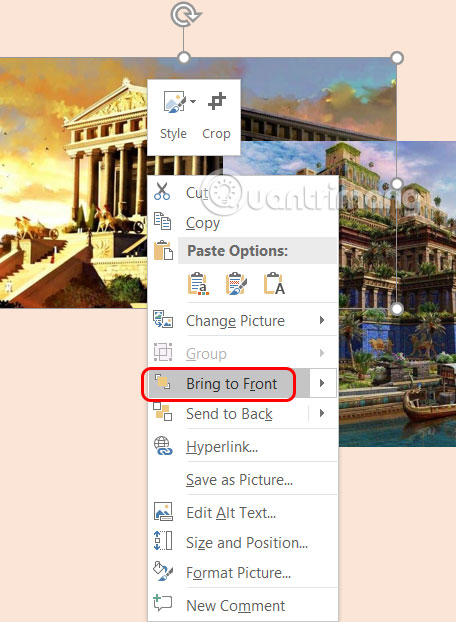Open the picture Style gallery icon

[x=174, y=102]
